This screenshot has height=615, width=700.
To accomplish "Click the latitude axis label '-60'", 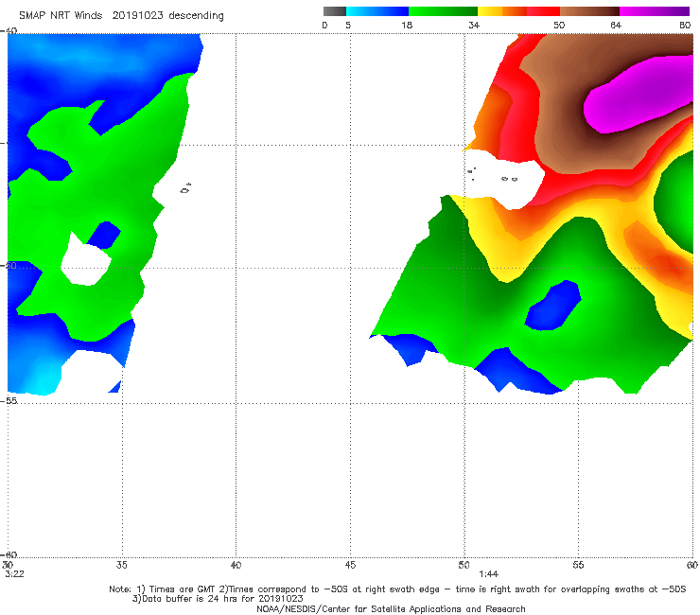I will point(9,554).
